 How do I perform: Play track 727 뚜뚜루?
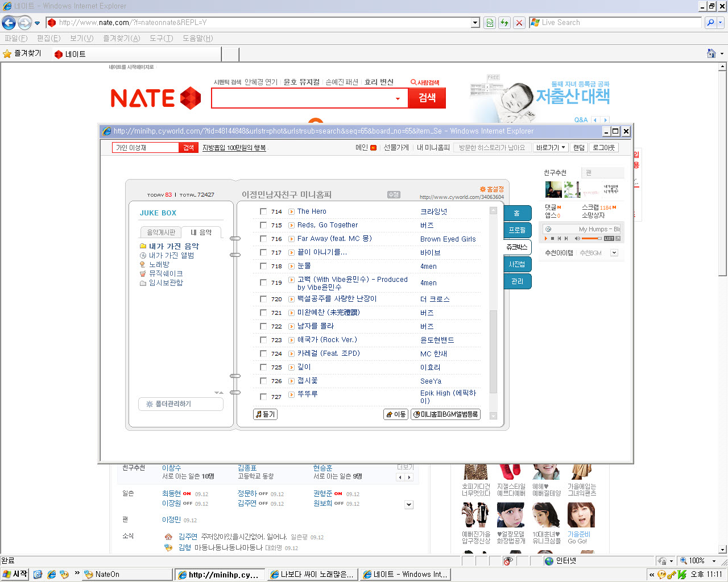click(x=291, y=394)
